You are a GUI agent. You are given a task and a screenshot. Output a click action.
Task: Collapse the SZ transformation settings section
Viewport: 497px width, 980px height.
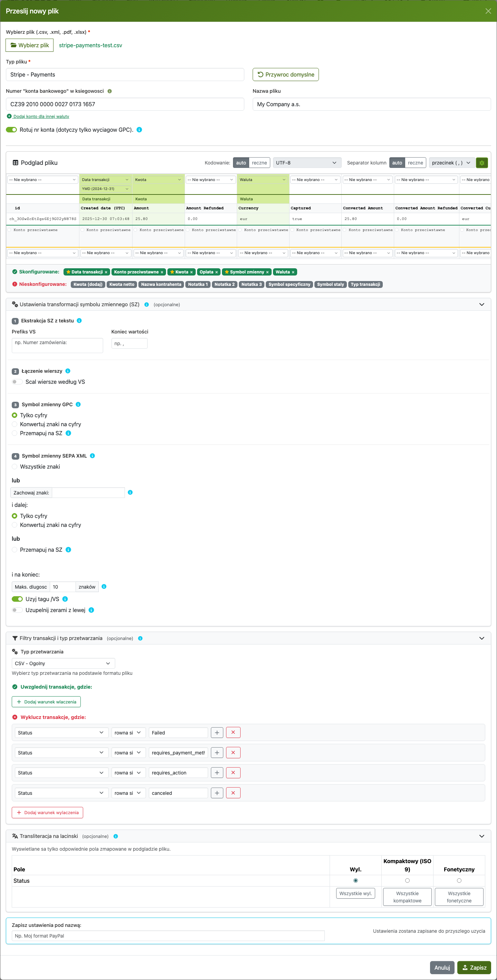click(482, 305)
